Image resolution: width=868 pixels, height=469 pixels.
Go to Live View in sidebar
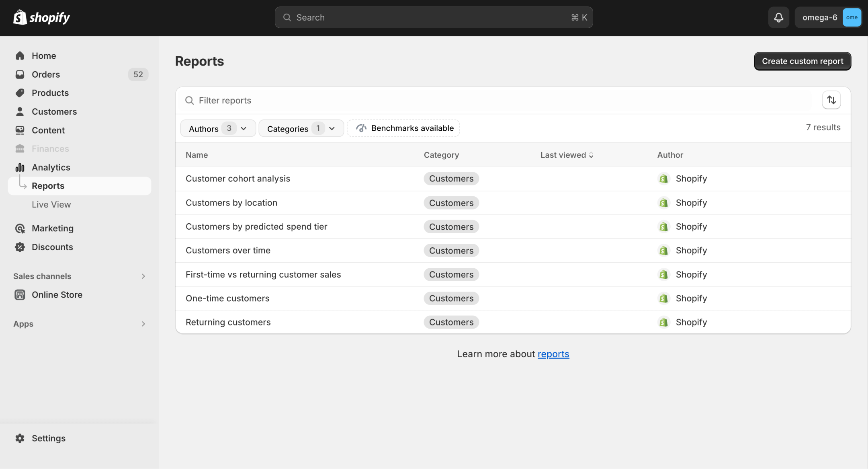pyautogui.click(x=51, y=204)
